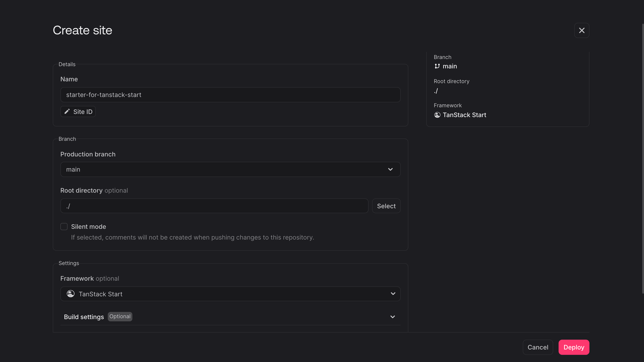
Task: Click the TanStack Start icon in the Framework dropdown
Action: pyautogui.click(x=70, y=294)
